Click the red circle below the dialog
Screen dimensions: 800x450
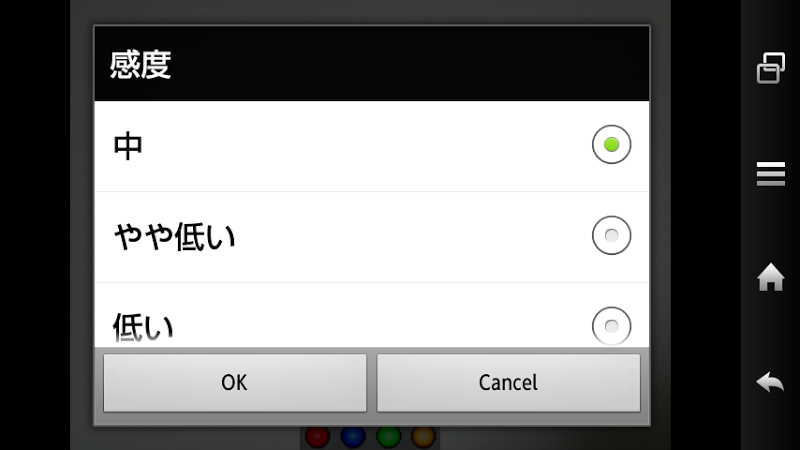point(317,438)
